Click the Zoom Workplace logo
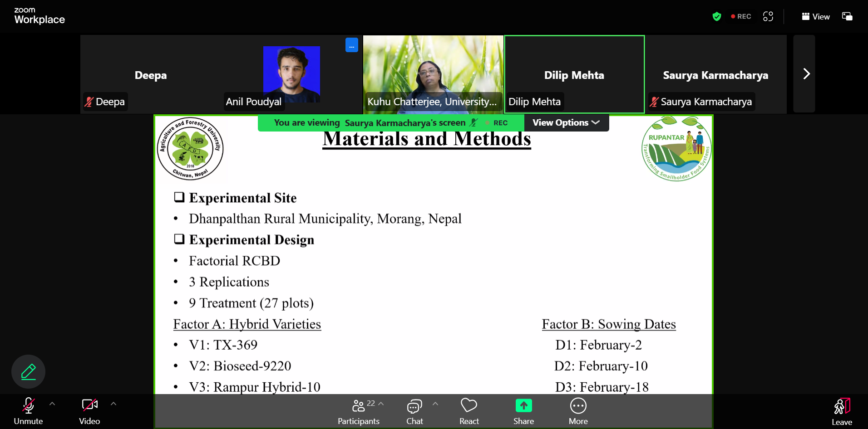The image size is (868, 429). [39, 16]
